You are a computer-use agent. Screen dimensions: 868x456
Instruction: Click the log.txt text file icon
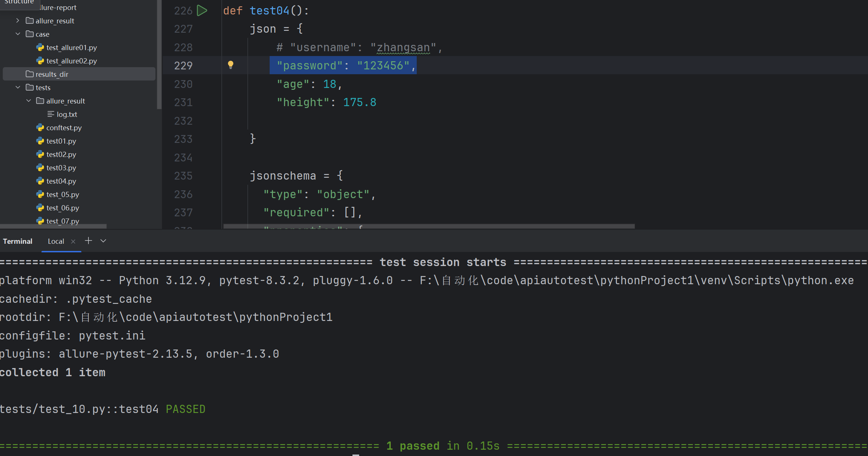51,114
